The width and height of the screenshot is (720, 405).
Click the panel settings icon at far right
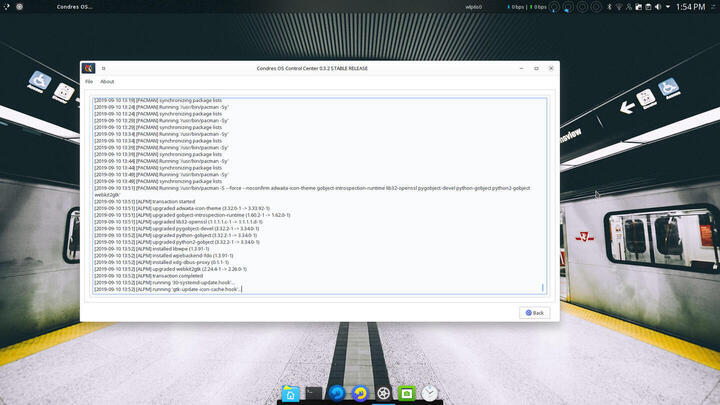pos(714,7)
